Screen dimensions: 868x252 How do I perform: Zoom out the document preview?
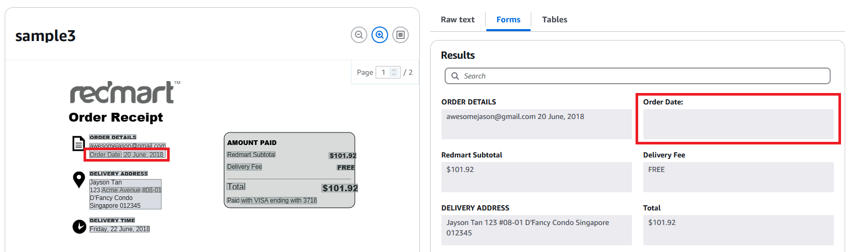pyautogui.click(x=359, y=35)
